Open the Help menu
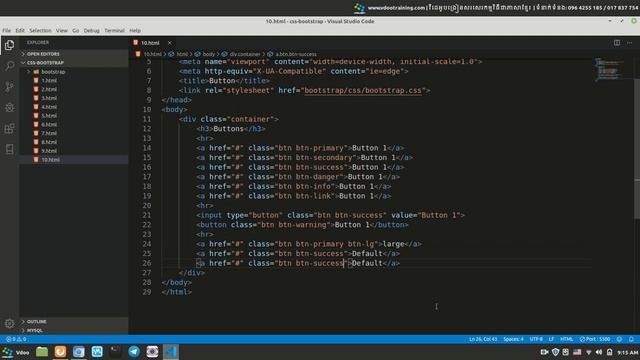 [135, 31]
